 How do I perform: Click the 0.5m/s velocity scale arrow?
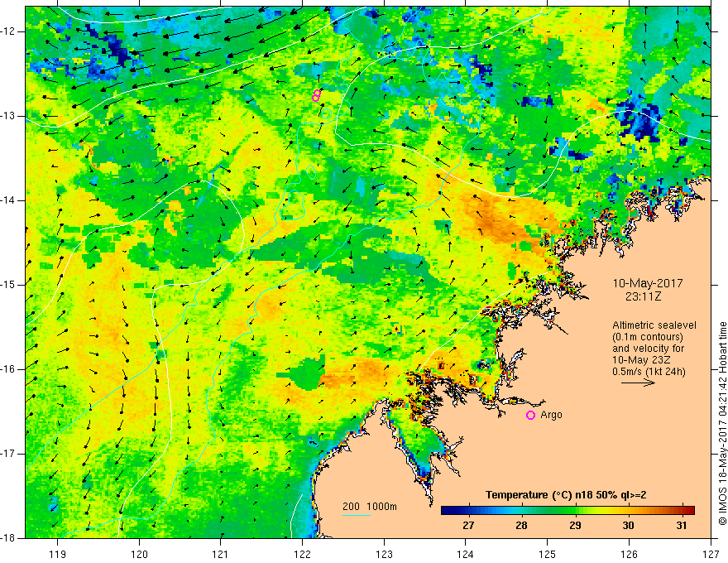point(638,383)
